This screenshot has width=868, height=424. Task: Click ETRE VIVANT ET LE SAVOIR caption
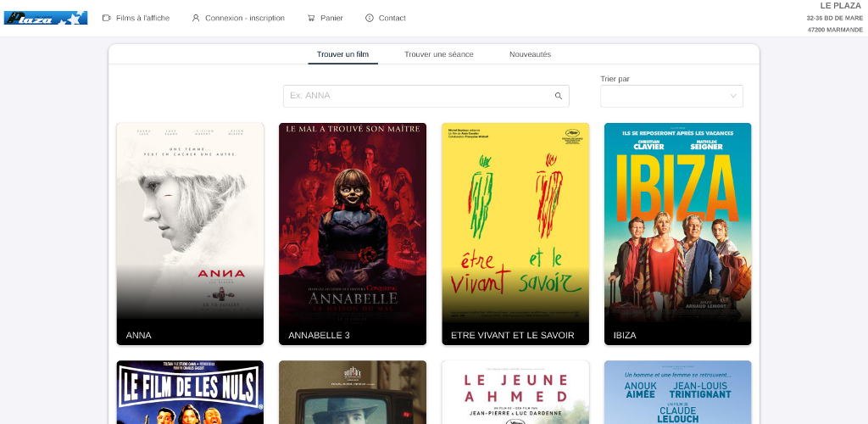point(513,335)
